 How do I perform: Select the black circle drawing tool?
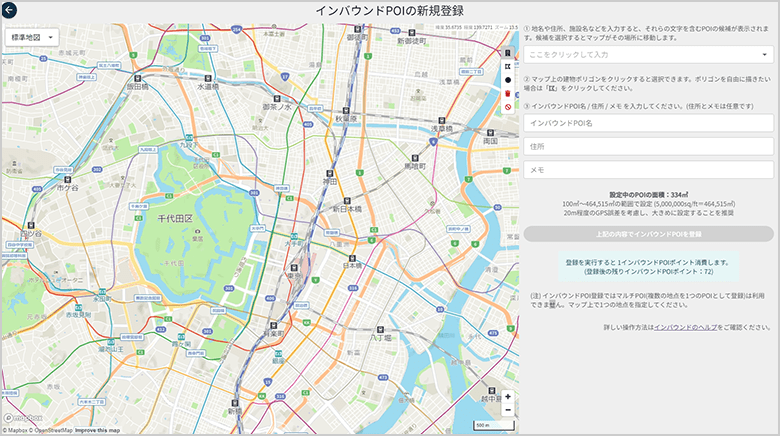point(508,79)
